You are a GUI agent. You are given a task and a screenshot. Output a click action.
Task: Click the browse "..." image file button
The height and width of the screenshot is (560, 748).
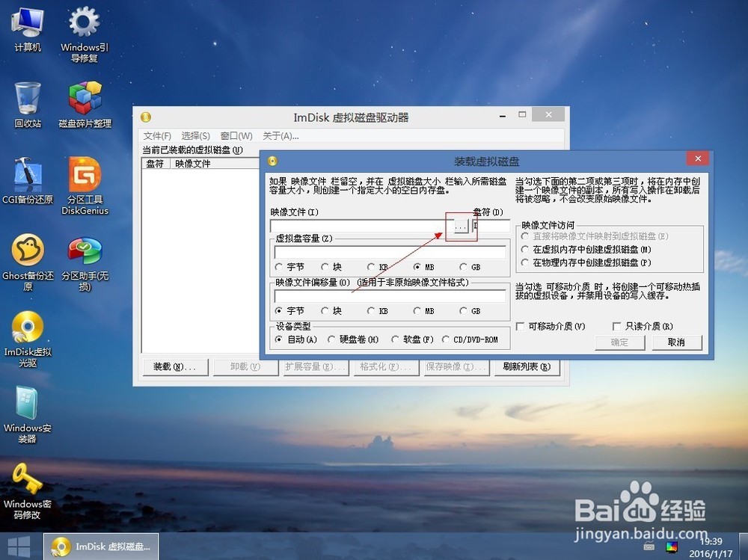click(x=461, y=225)
